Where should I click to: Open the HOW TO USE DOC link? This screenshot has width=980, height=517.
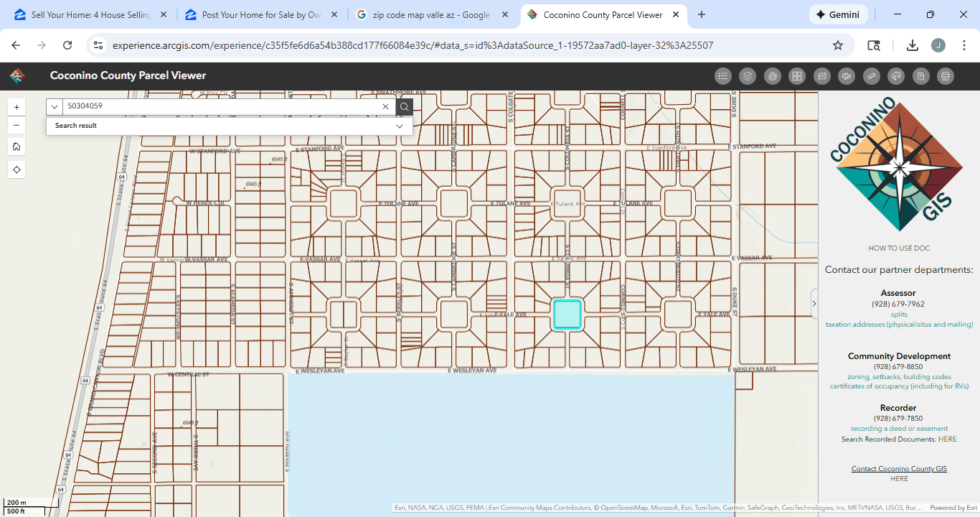899,248
